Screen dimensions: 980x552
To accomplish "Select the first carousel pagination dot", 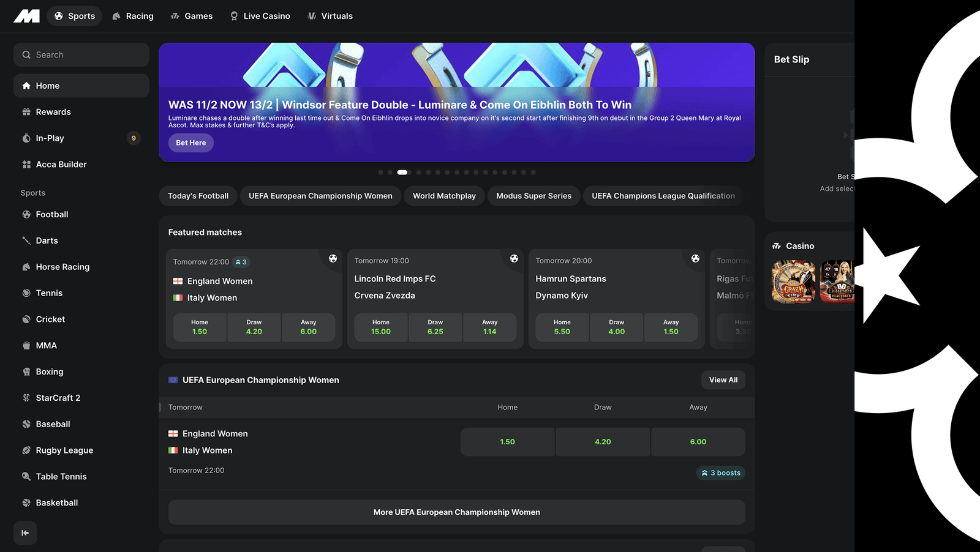I will [380, 173].
